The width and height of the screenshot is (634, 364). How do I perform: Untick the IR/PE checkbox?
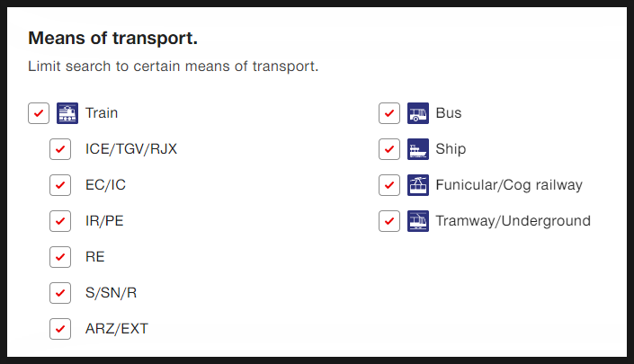pyautogui.click(x=60, y=221)
